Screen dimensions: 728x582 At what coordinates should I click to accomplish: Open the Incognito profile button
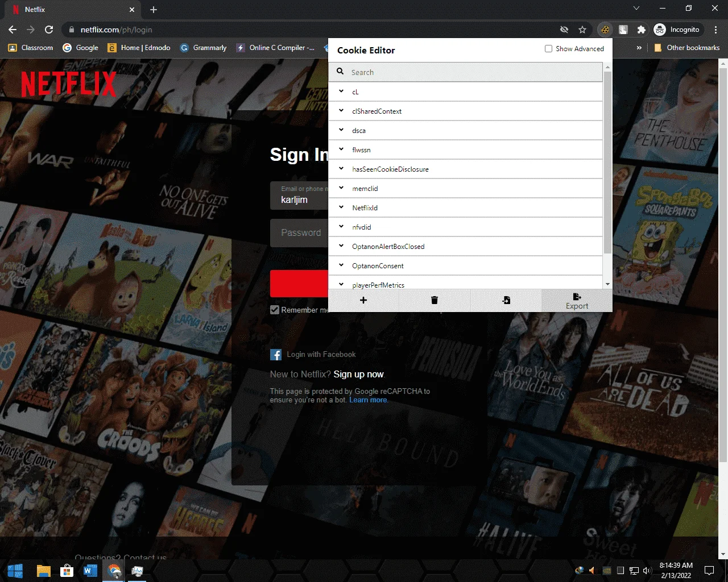coord(679,30)
